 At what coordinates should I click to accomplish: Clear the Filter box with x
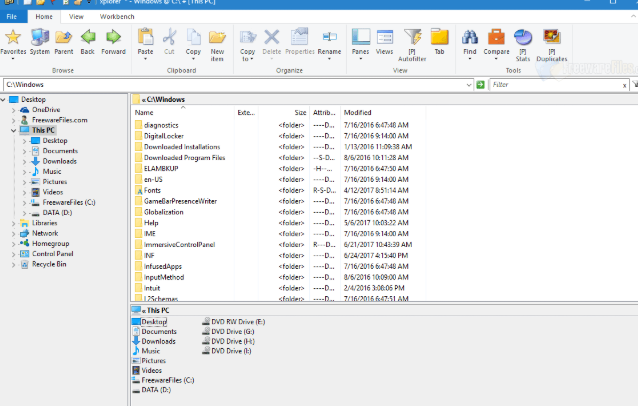tap(624, 85)
